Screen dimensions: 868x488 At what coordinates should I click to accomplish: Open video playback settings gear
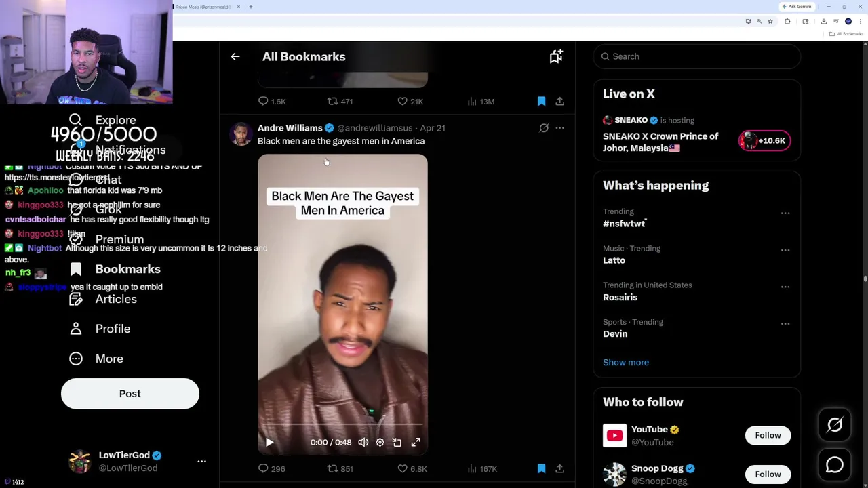[380, 442]
